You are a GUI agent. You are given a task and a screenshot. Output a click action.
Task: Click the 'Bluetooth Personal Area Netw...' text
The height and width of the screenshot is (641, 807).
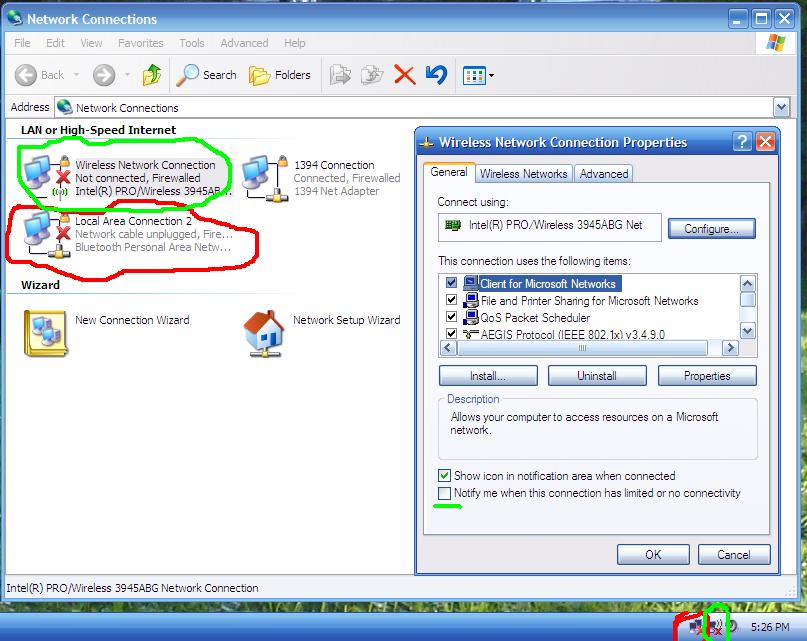tap(153, 247)
